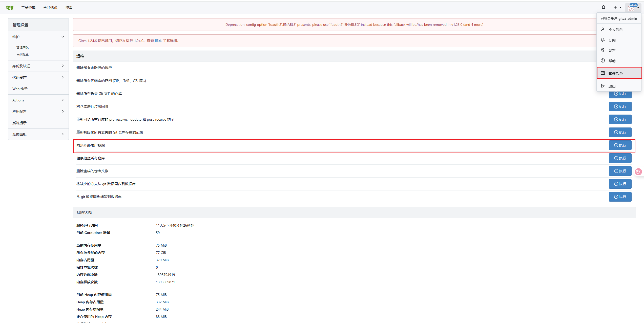Click the admin user avatar
Screen dimensions: 644x323
tap(632, 8)
